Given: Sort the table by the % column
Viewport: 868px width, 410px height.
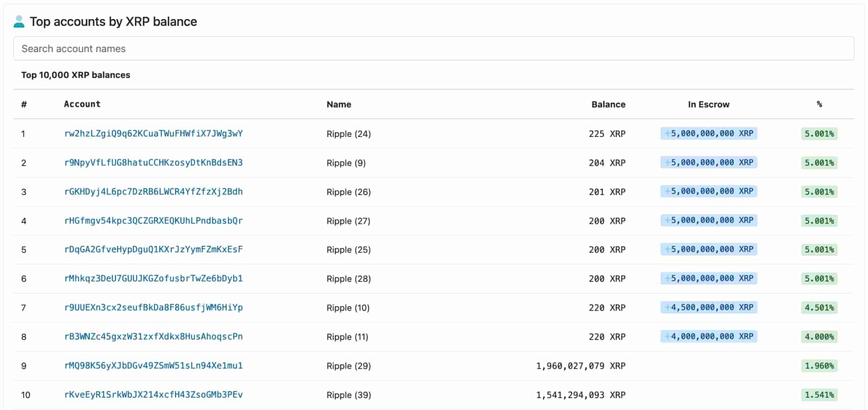Looking at the screenshot, I should [819, 104].
